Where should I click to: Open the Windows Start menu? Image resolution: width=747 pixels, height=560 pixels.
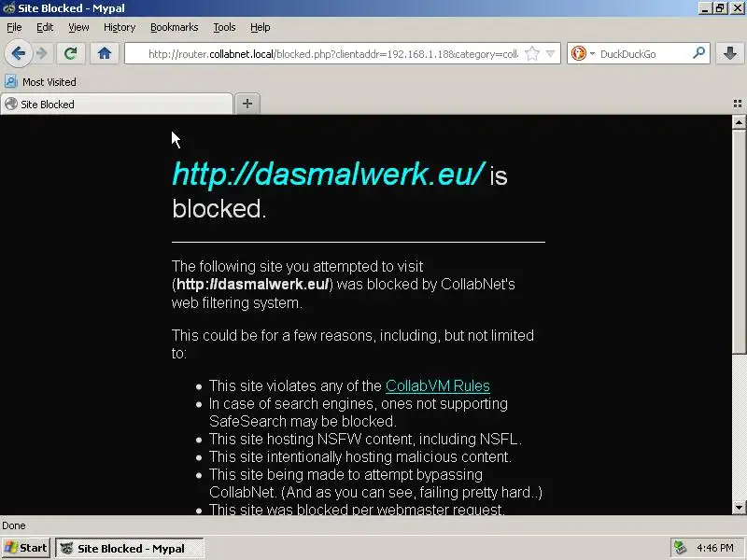click(25, 548)
